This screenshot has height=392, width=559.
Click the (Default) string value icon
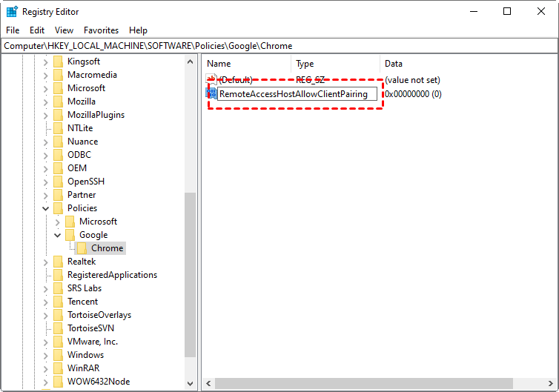211,79
